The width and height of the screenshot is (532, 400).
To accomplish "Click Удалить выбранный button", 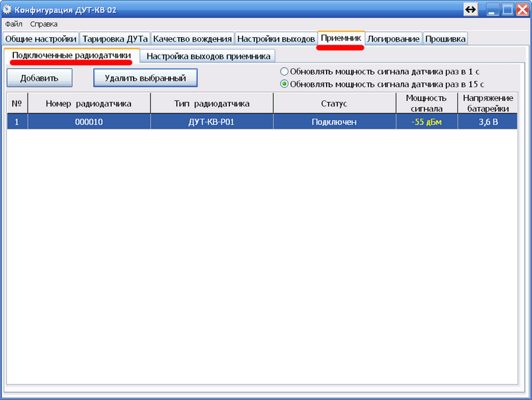I will pyautogui.click(x=145, y=78).
